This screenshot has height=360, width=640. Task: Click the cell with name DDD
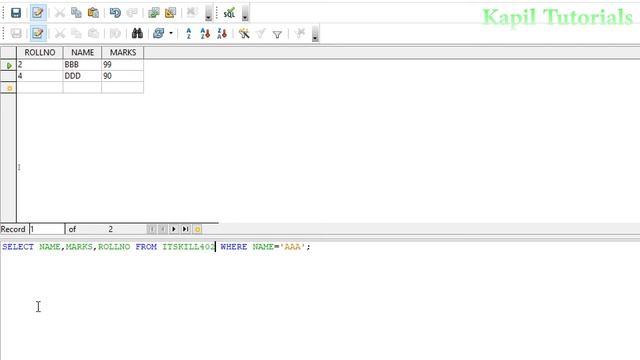[x=82, y=76]
